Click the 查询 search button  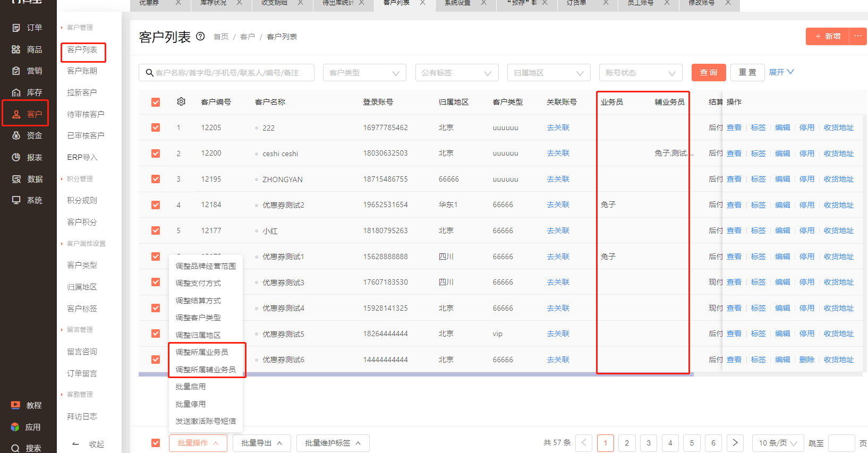tap(709, 72)
